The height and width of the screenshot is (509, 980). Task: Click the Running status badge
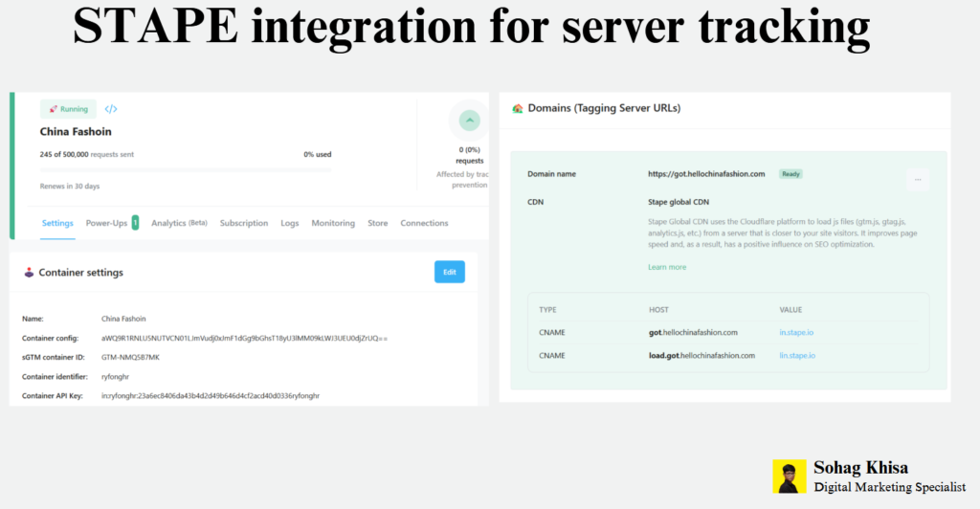68,109
